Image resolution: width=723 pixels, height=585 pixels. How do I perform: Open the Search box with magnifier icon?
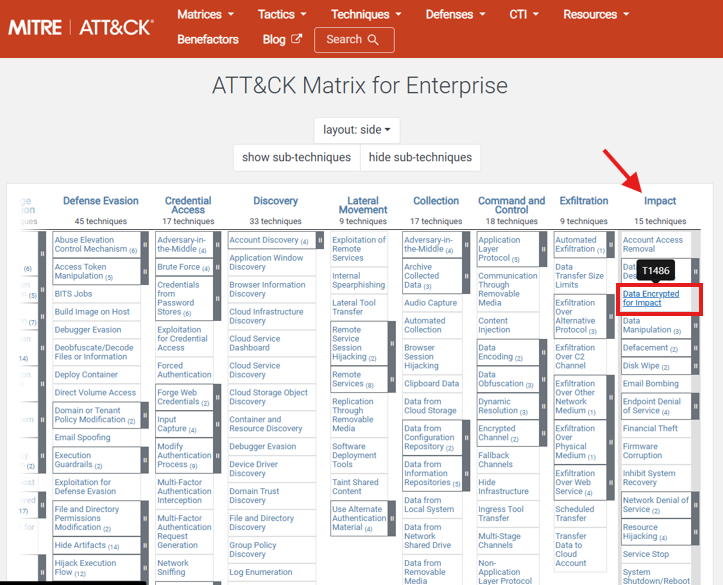(353, 40)
